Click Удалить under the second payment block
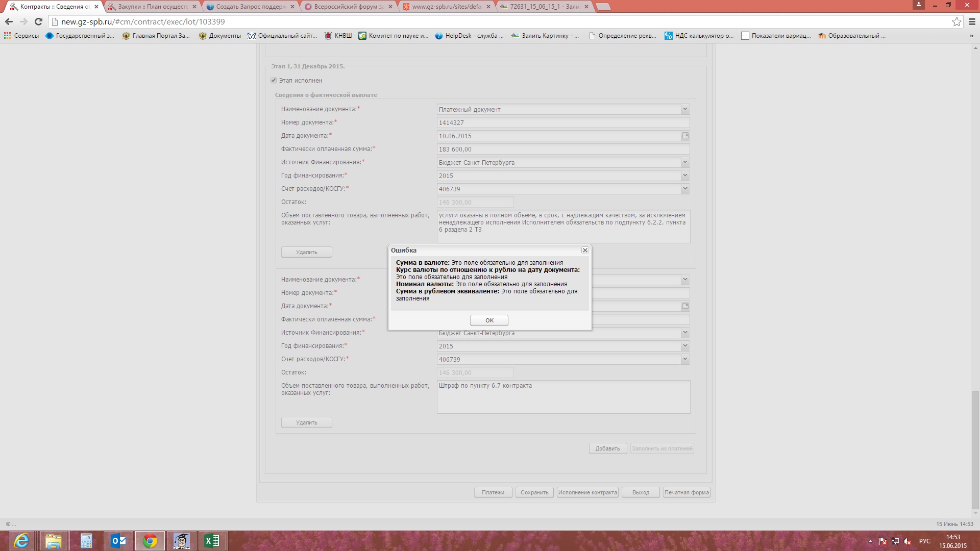The image size is (980, 551). pyautogui.click(x=306, y=422)
